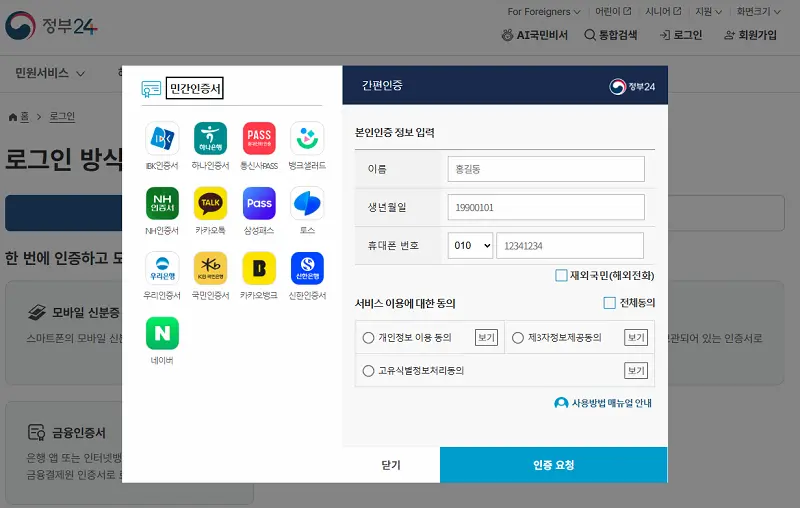Click the 민간인증서 certificate icon
This screenshot has width=800, height=508.
pyautogui.click(x=151, y=89)
